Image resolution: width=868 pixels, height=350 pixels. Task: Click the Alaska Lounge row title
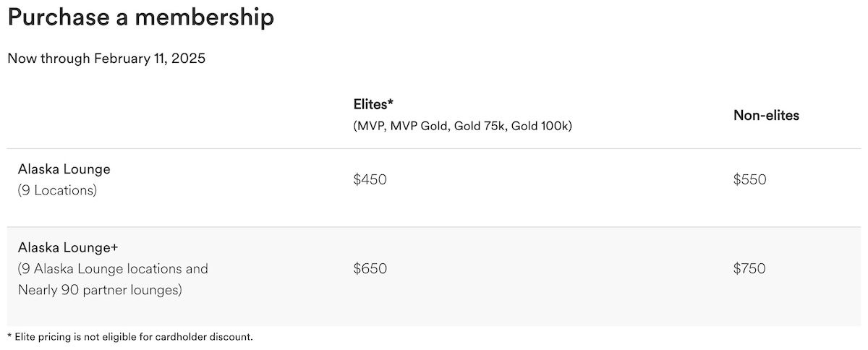pos(64,169)
